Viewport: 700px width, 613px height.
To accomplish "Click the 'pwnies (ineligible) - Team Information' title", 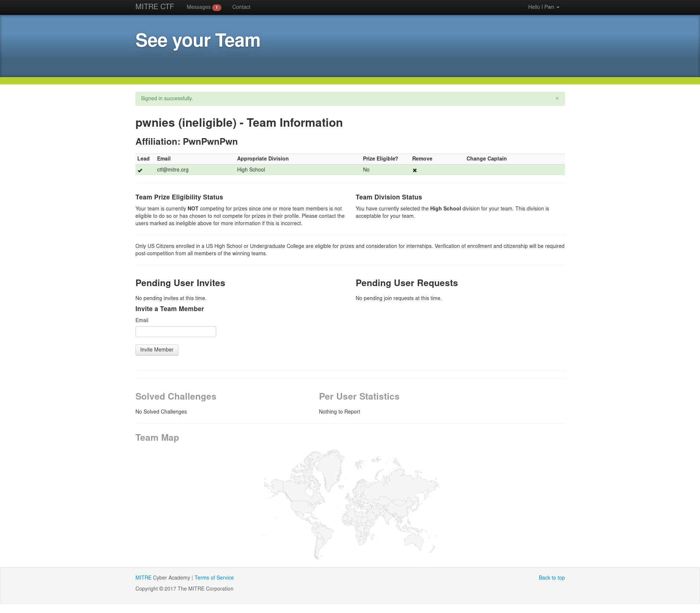I will pyautogui.click(x=239, y=123).
